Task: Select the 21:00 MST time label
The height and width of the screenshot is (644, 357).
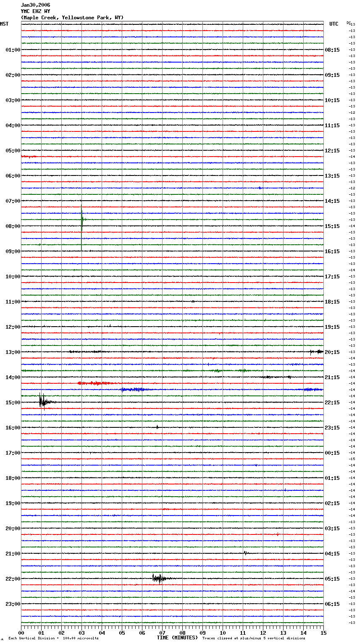Action: pos(13,554)
